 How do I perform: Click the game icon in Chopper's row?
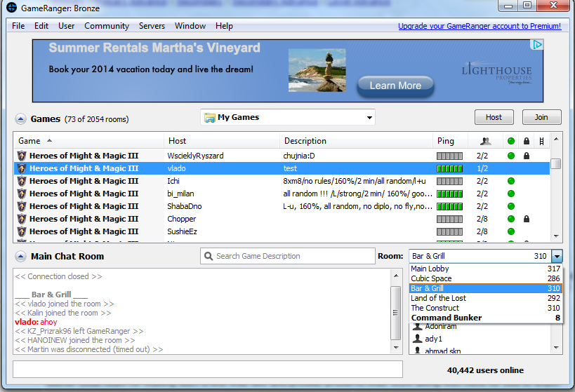(22, 219)
